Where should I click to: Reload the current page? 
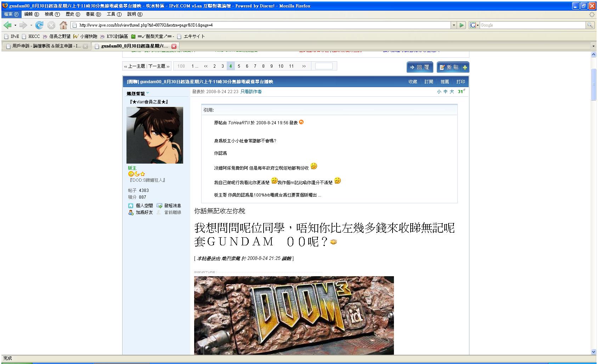pyautogui.click(x=39, y=25)
